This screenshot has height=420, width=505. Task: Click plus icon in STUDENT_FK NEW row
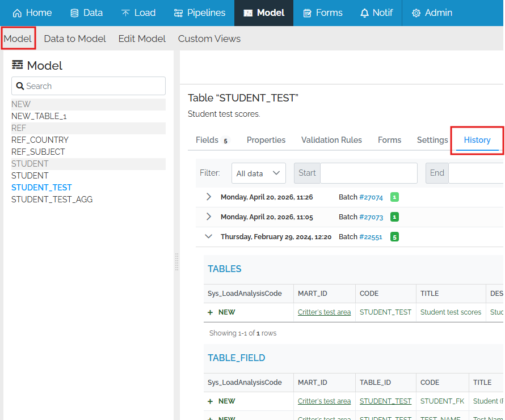(211, 401)
